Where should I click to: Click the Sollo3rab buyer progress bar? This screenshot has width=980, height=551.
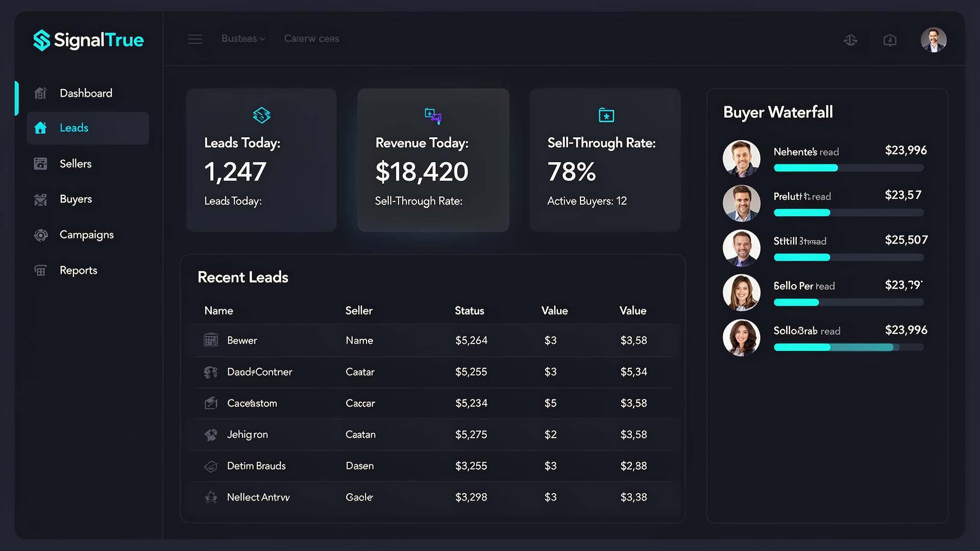click(x=848, y=347)
